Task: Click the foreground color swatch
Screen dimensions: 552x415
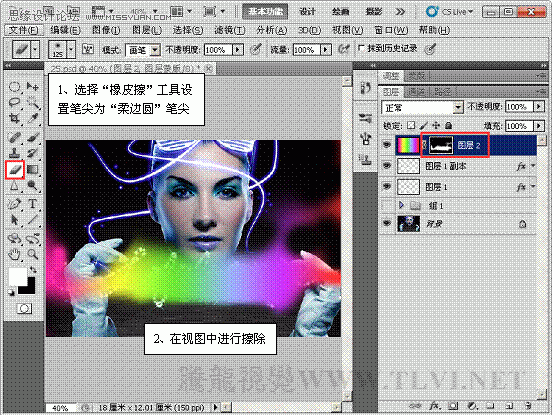Action: (17, 276)
